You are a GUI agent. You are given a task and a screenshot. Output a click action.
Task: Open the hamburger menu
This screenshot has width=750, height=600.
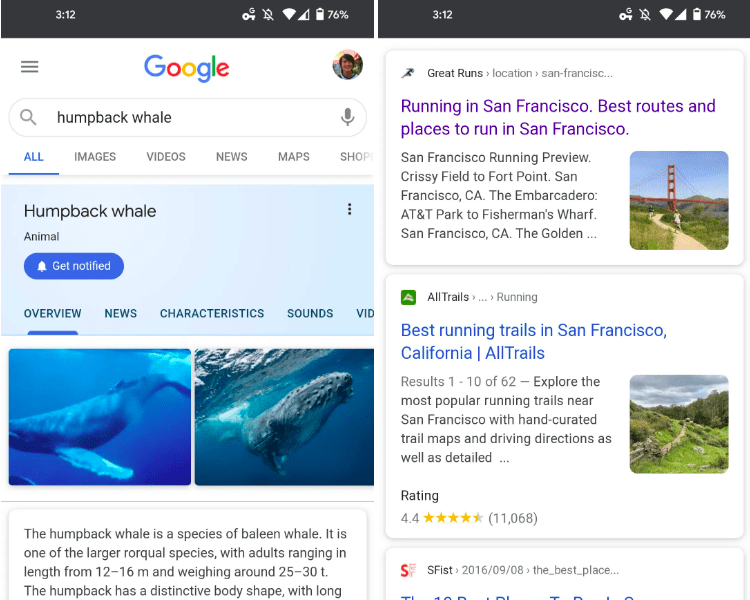click(x=30, y=67)
